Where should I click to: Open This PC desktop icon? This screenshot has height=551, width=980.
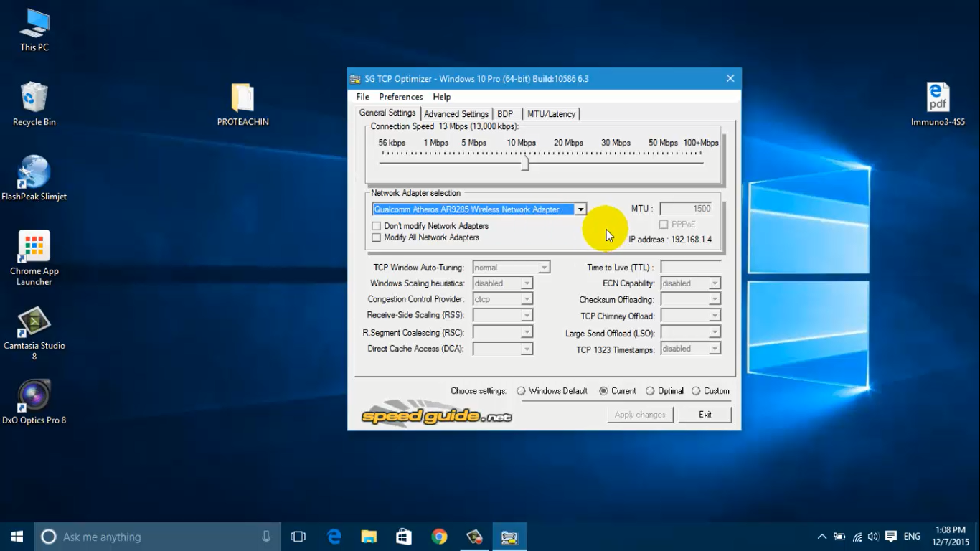click(34, 30)
